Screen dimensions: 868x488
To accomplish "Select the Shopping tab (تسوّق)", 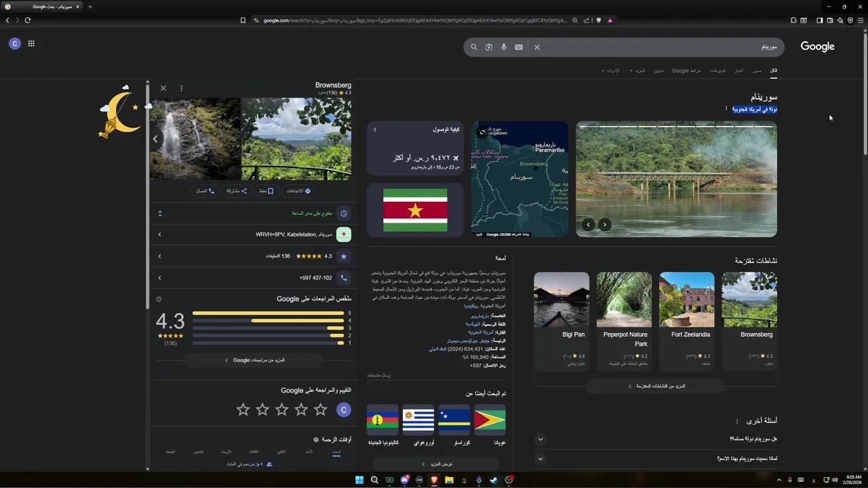I will tap(659, 70).
